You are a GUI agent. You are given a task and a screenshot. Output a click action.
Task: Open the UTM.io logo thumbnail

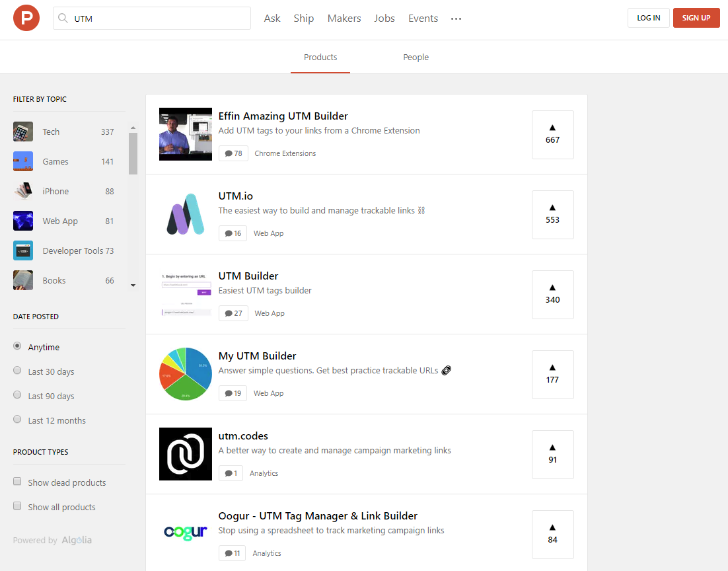pos(185,214)
